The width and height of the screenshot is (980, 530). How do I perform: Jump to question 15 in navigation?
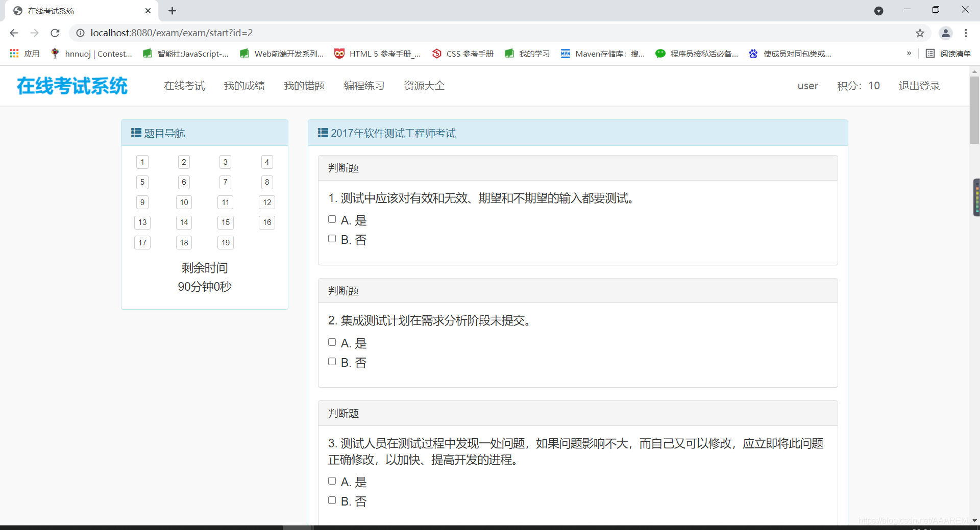tap(225, 222)
